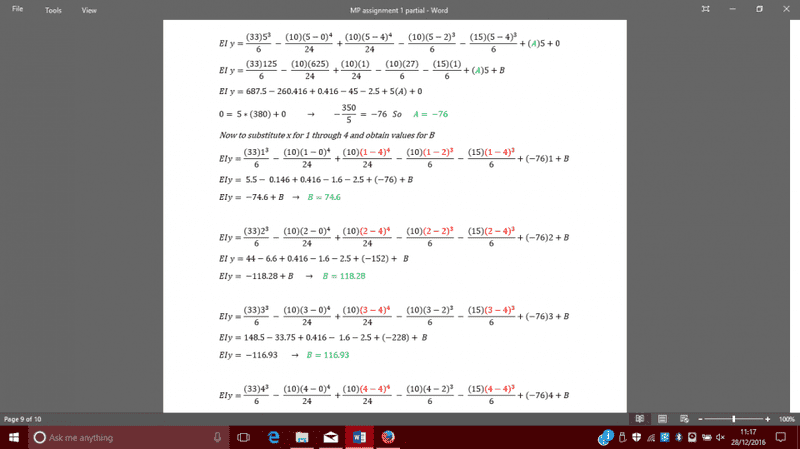Click the line starting 'EIy = 148.5 − 33.75'

pyautogui.click(x=323, y=337)
